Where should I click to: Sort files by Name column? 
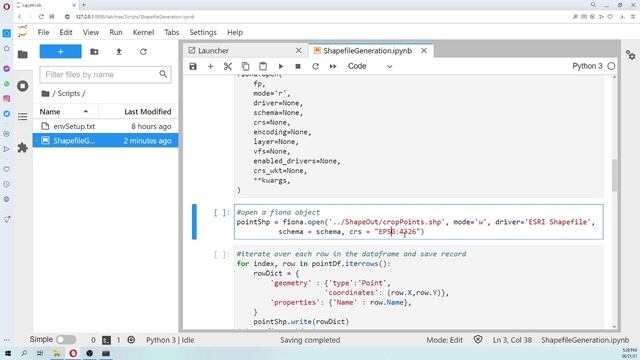coord(65,111)
